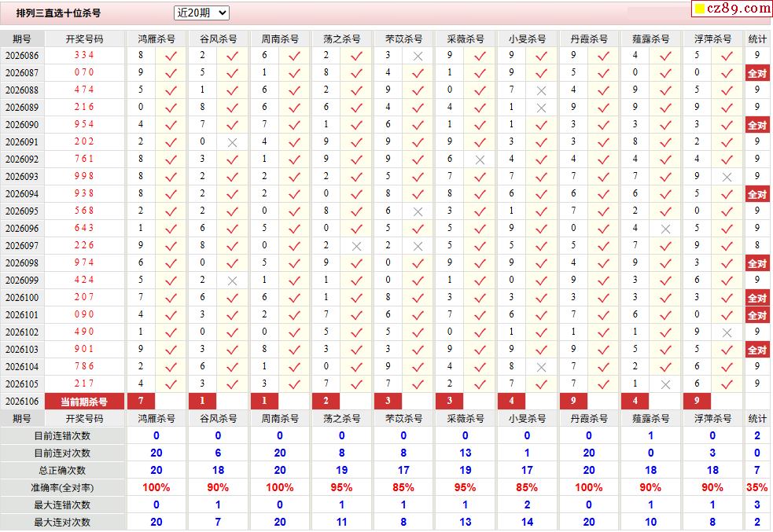The image size is (773, 532).
Task: Click the top 周南杀号 column header
Action: pyautogui.click(x=279, y=39)
